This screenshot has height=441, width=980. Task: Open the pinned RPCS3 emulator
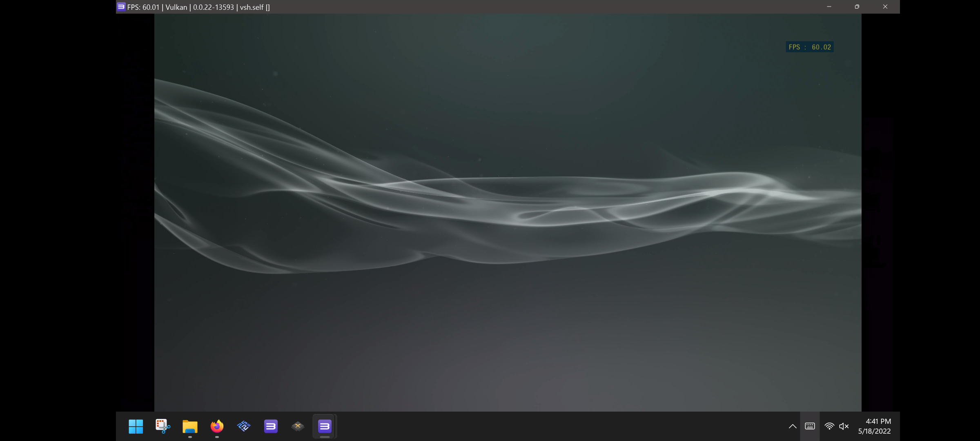click(x=271, y=426)
